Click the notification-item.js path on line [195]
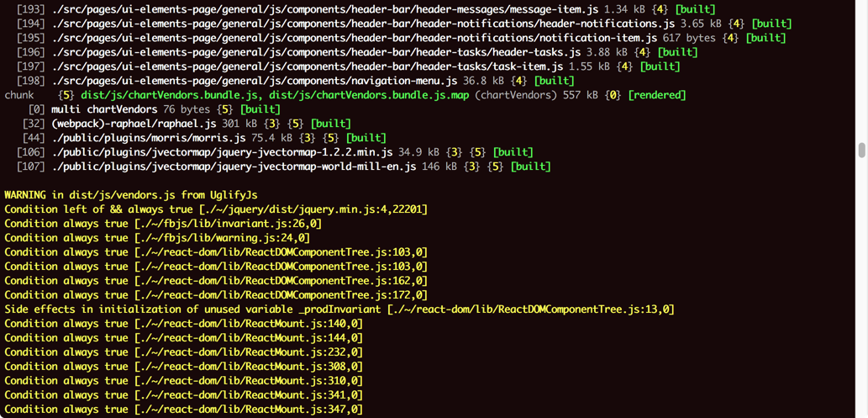This screenshot has width=868, height=418. pyautogui.click(x=355, y=38)
